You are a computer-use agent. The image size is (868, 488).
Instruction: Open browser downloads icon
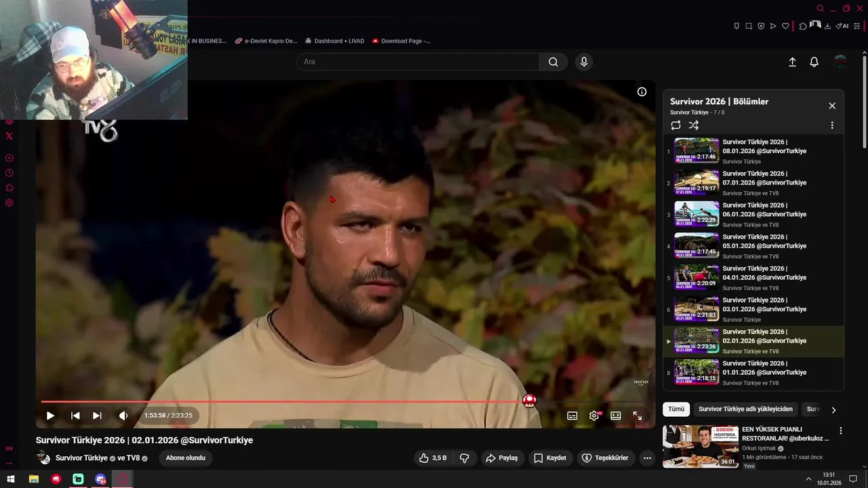(828, 26)
